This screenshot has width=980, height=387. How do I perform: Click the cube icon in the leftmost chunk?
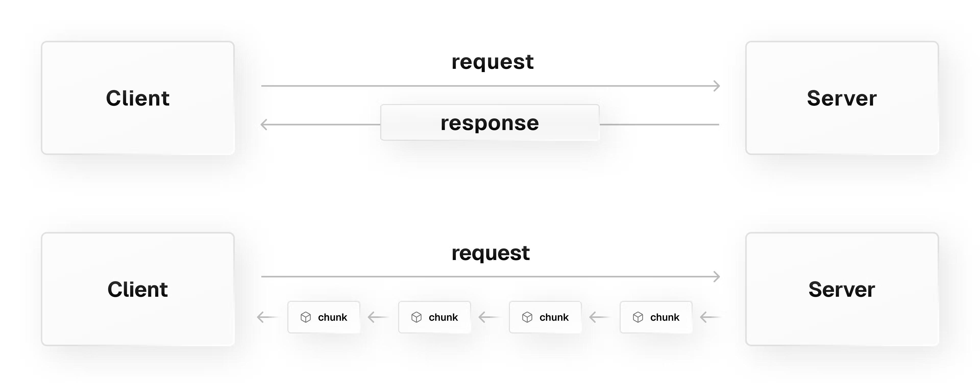pyautogui.click(x=305, y=317)
